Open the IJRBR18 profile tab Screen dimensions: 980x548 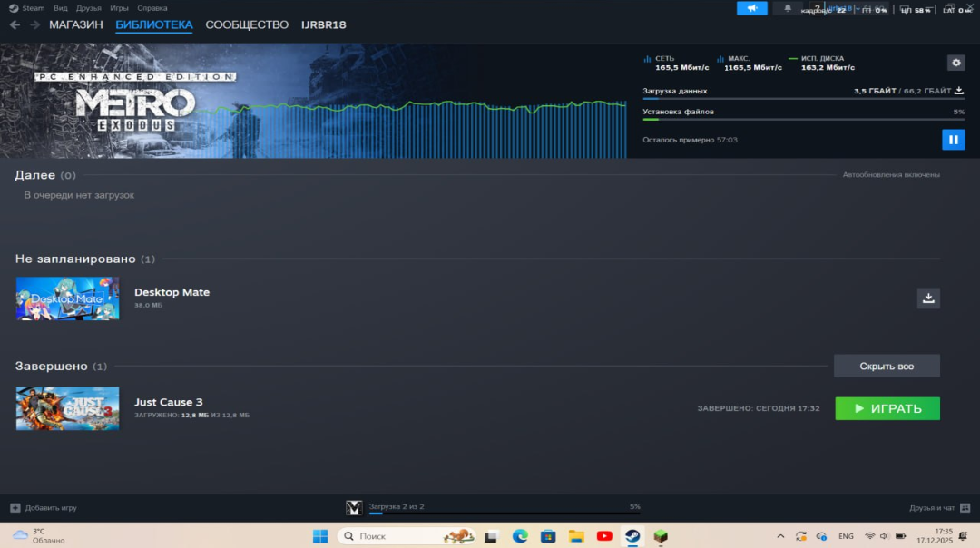(x=323, y=24)
